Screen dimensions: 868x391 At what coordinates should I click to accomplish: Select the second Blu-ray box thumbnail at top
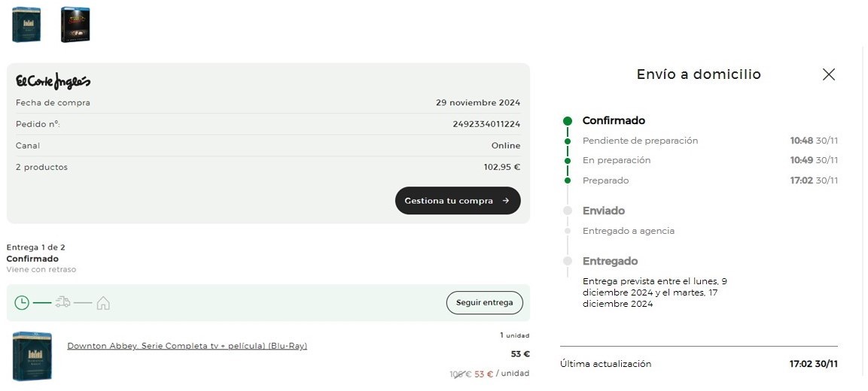tap(75, 24)
